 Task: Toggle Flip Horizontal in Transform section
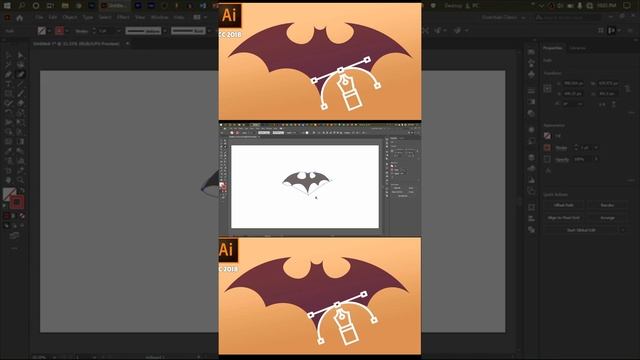pos(602,104)
